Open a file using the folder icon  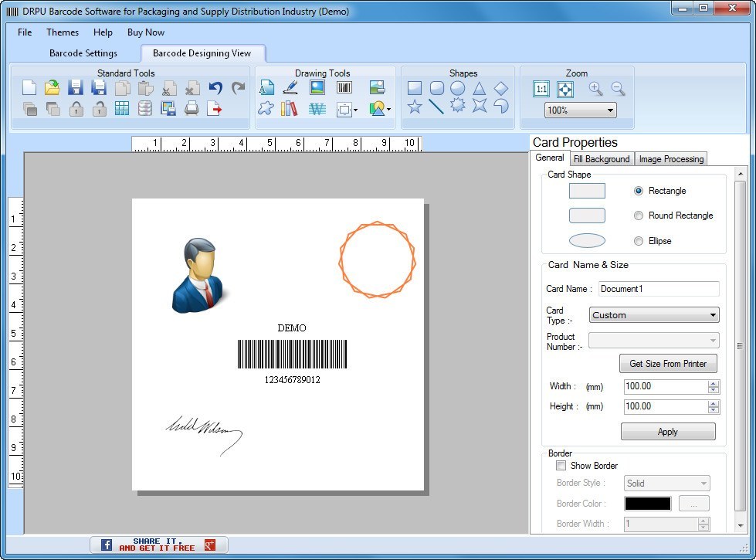pos(52,88)
